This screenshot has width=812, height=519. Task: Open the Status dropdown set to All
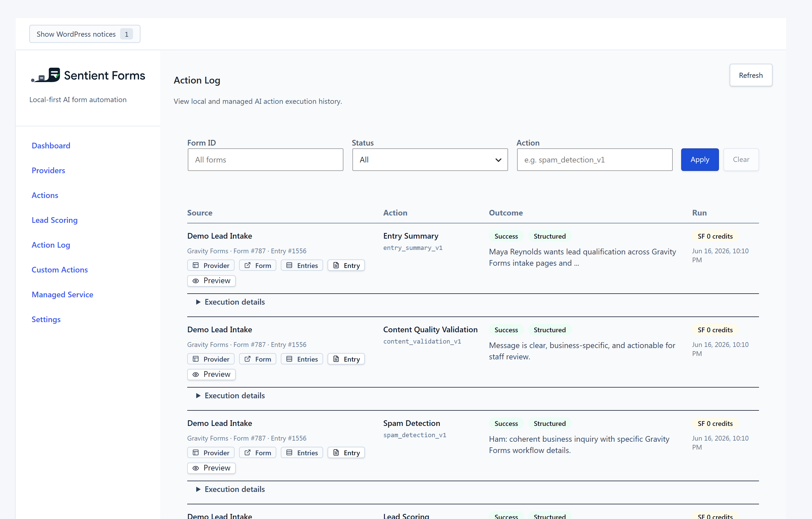430,160
